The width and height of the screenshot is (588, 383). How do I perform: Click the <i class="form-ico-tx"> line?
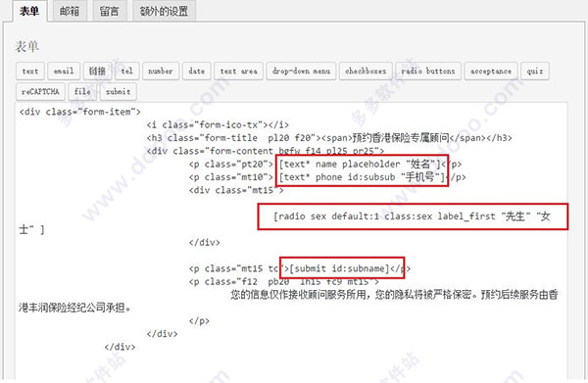[x=218, y=124]
